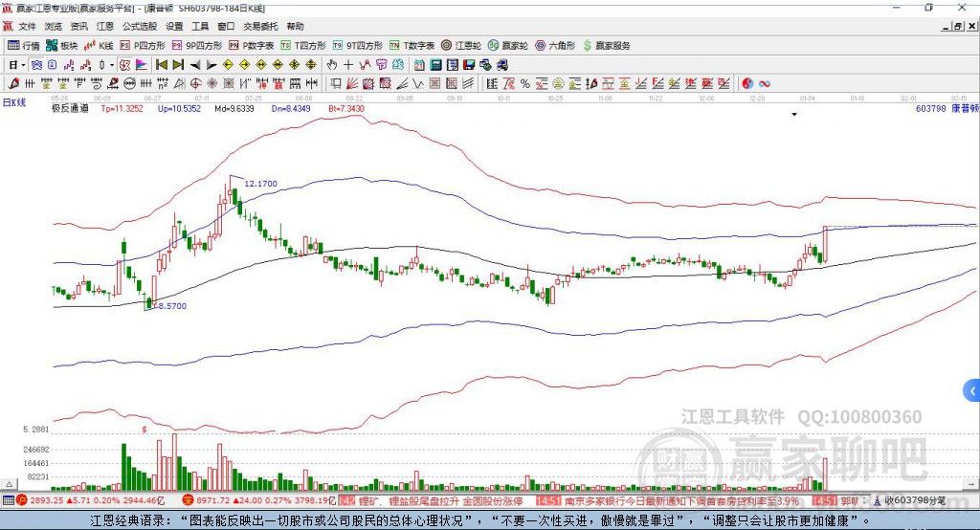Click the black right arrow icon
This screenshot has height=530, width=980.
212,65
